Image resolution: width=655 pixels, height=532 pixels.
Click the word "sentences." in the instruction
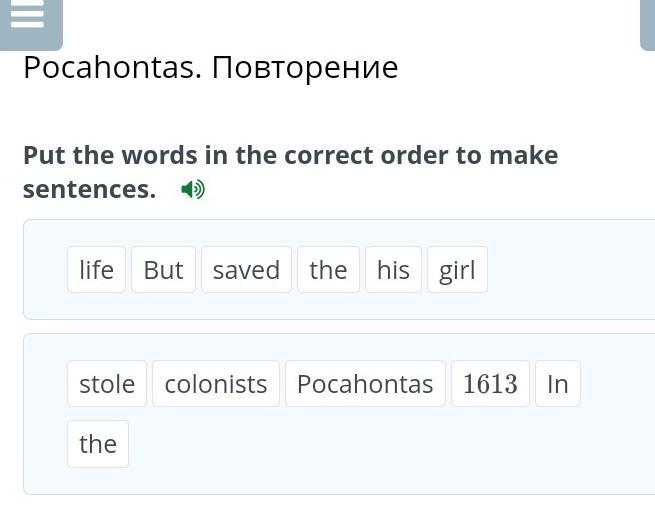89,190
